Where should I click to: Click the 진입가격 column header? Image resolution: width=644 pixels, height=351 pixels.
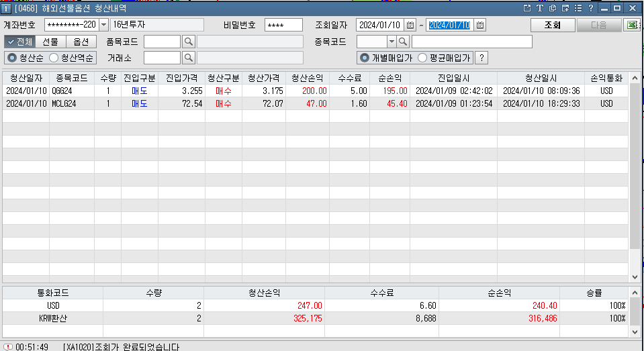[181, 78]
